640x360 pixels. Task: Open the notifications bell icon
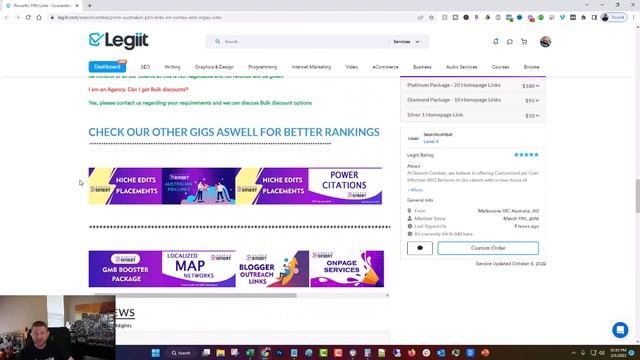click(x=496, y=42)
